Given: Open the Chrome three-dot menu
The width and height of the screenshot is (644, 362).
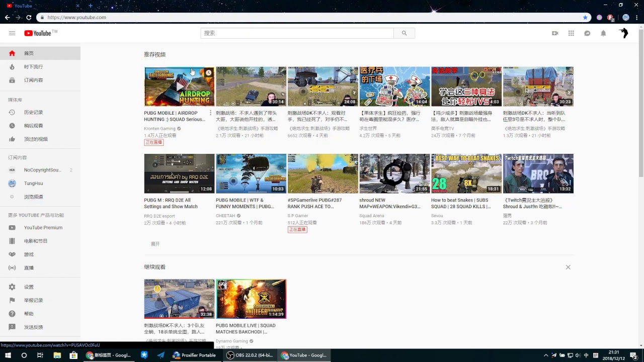Looking at the screenshot, I should [x=637, y=17].
